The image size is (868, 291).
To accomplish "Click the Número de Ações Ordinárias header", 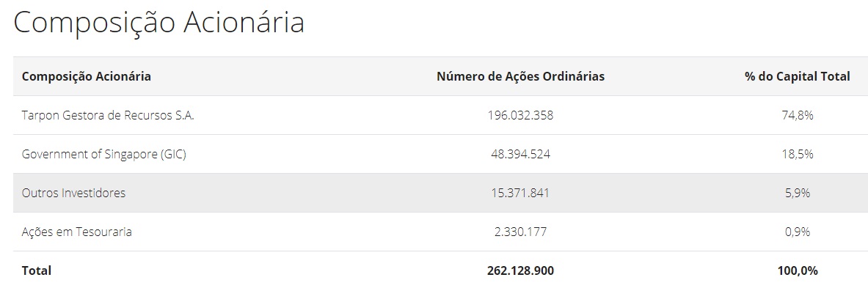I will (x=520, y=76).
